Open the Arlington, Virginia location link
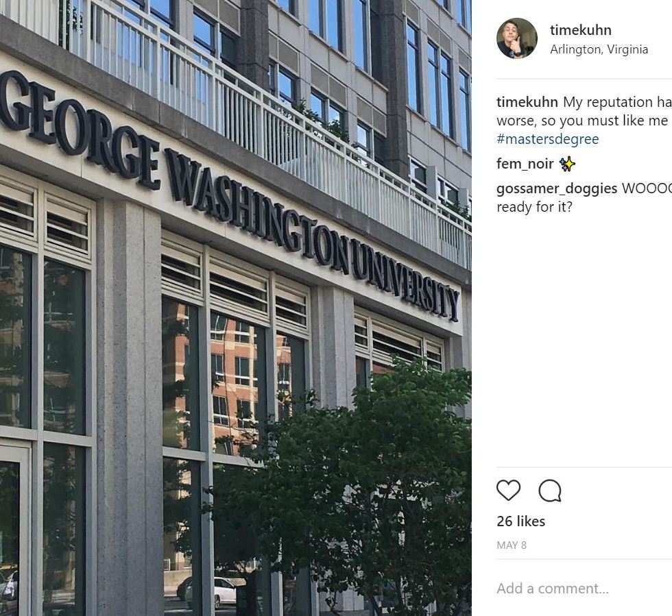The height and width of the screenshot is (616, 672). [599, 50]
